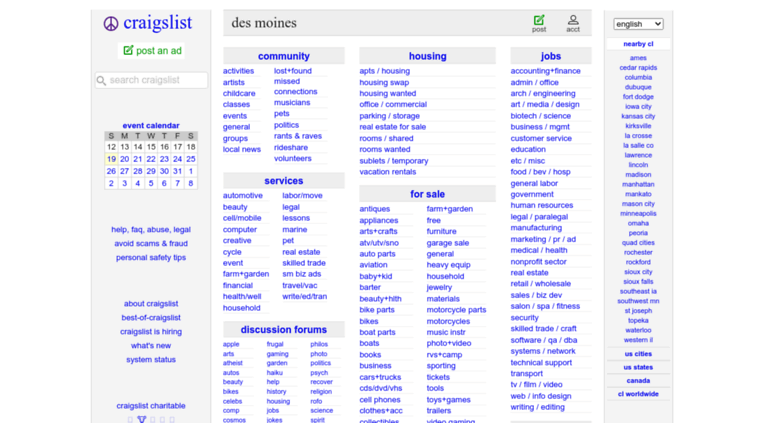The width and height of the screenshot is (777, 423).
Task: Open the haiku discussion forum
Action: 275,372
